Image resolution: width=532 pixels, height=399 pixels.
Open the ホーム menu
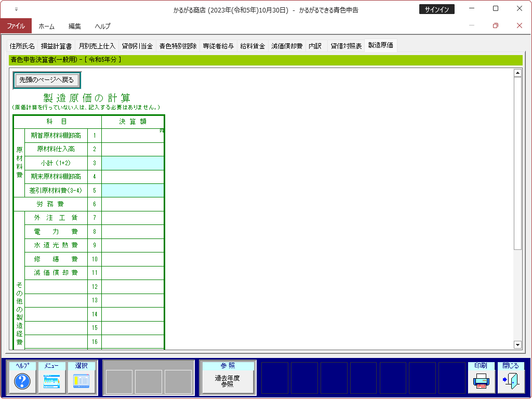pyautogui.click(x=46, y=26)
